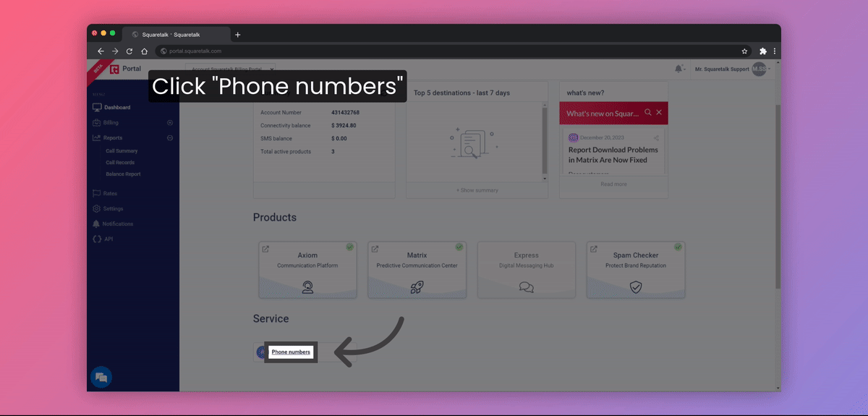
Task: Share the December 20, 2023 post
Action: (656, 137)
